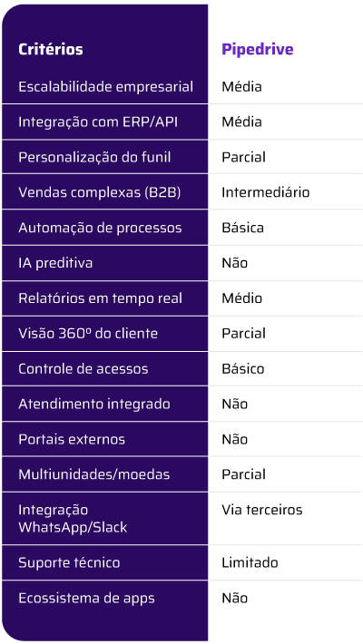Select the Suporte técnico criterion
Screen dimensions: 363x644
(69, 562)
